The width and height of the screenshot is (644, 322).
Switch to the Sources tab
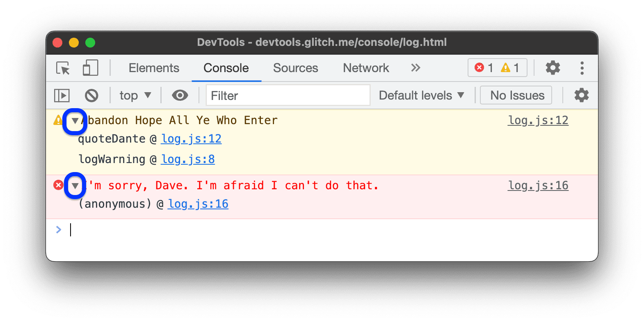click(x=295, y=68)
